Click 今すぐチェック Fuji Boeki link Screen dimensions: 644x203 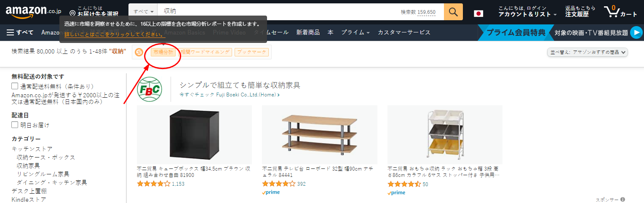[x=230, y=95]
